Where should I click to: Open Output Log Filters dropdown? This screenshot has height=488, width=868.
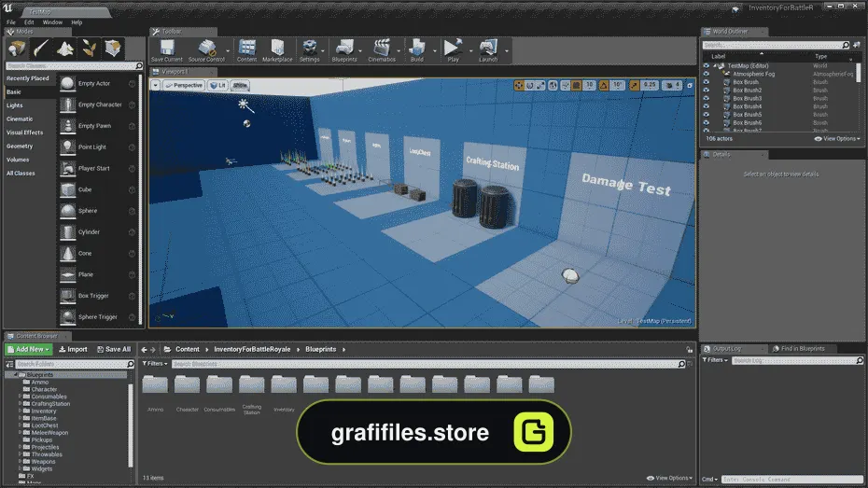click(715, 360)
